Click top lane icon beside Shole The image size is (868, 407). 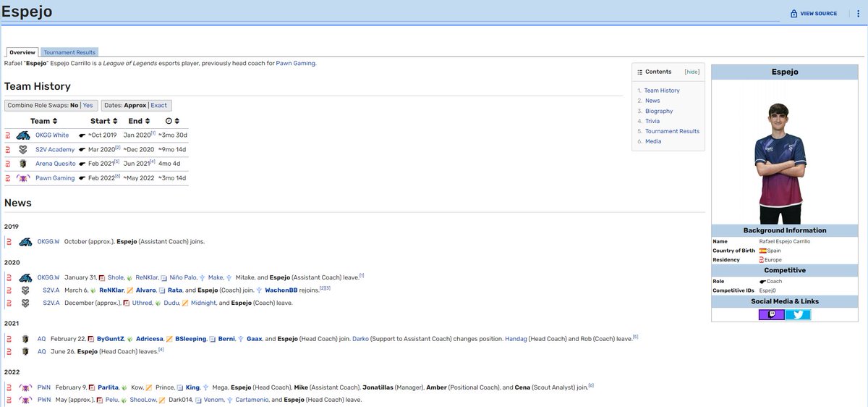(102, 277)
